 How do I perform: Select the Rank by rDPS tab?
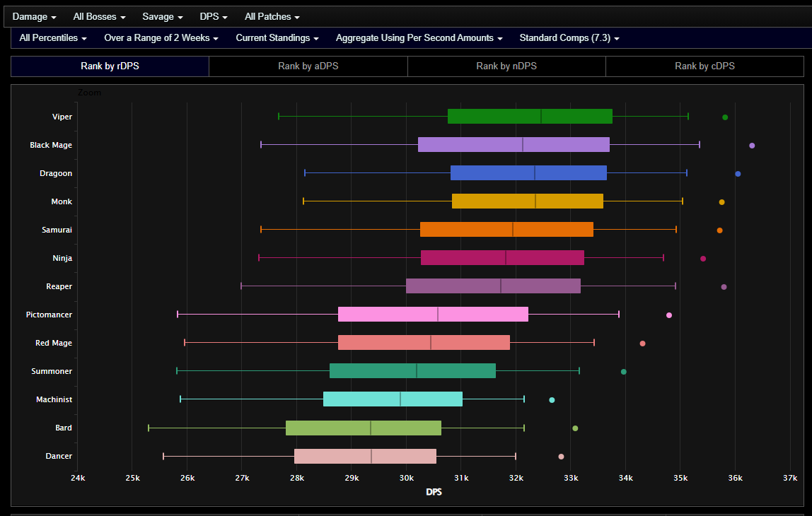[110, 66]
